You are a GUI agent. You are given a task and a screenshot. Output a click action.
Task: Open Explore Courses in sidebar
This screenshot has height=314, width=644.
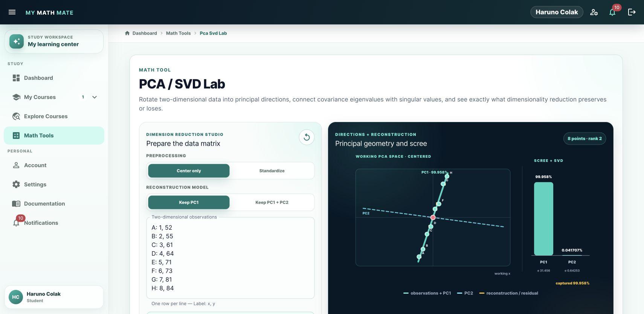[x=54, y=116]
